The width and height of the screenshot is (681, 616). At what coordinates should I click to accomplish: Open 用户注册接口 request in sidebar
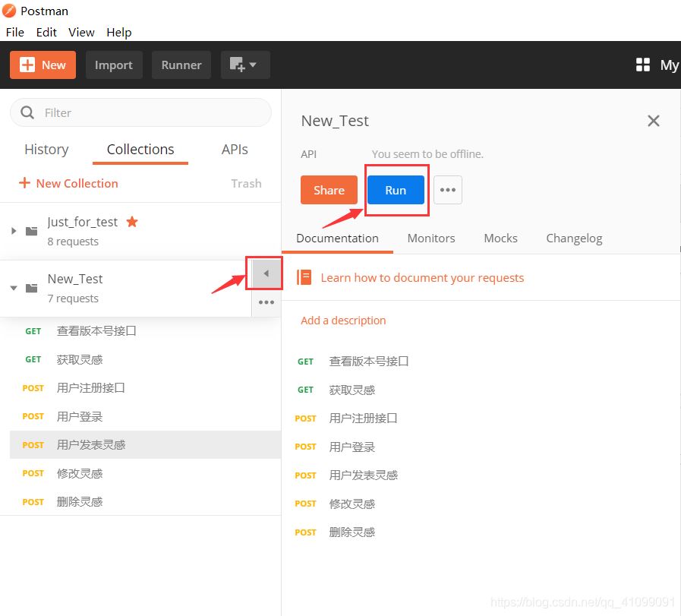[x=145, y=388]
